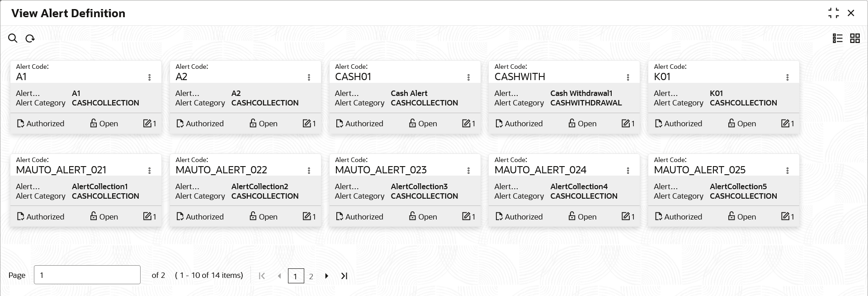This screenshot has height=296, width=868.
Task: Collapse the View Alert Definition window
Action: click(833, 13)
